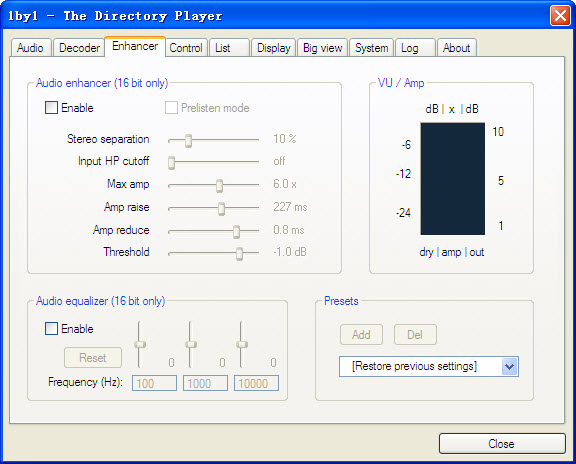Click the Threshold slider thumb

click(x=240, y=253)
